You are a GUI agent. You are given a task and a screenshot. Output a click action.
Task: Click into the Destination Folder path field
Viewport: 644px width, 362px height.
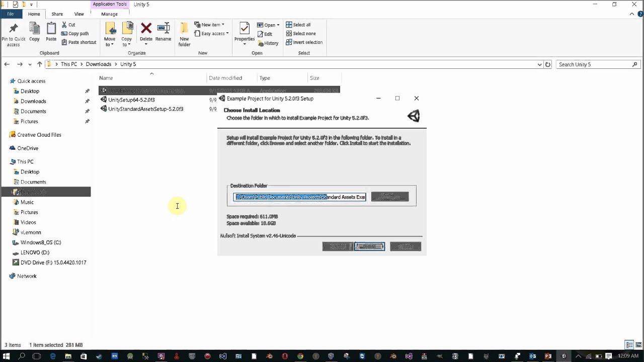coord(300,197)
